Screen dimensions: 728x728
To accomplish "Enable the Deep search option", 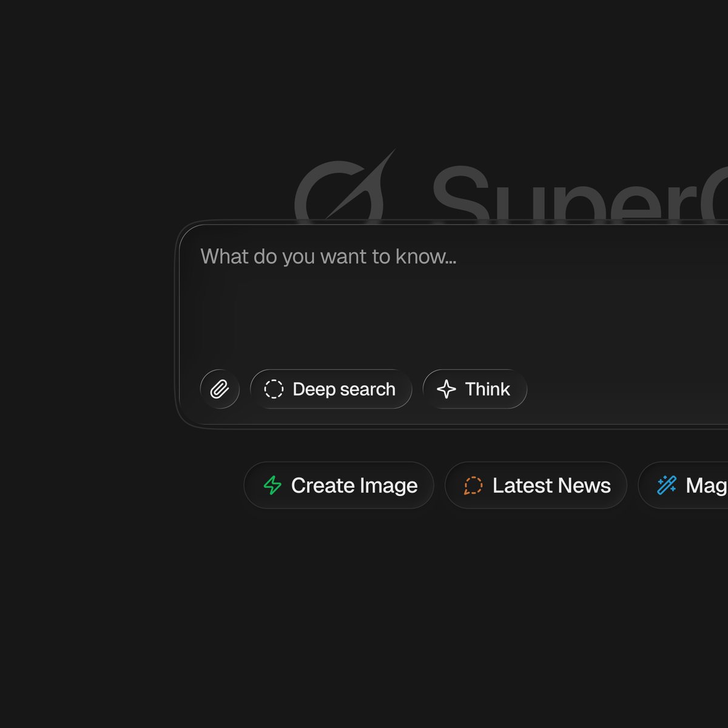I will pos(331,389).
